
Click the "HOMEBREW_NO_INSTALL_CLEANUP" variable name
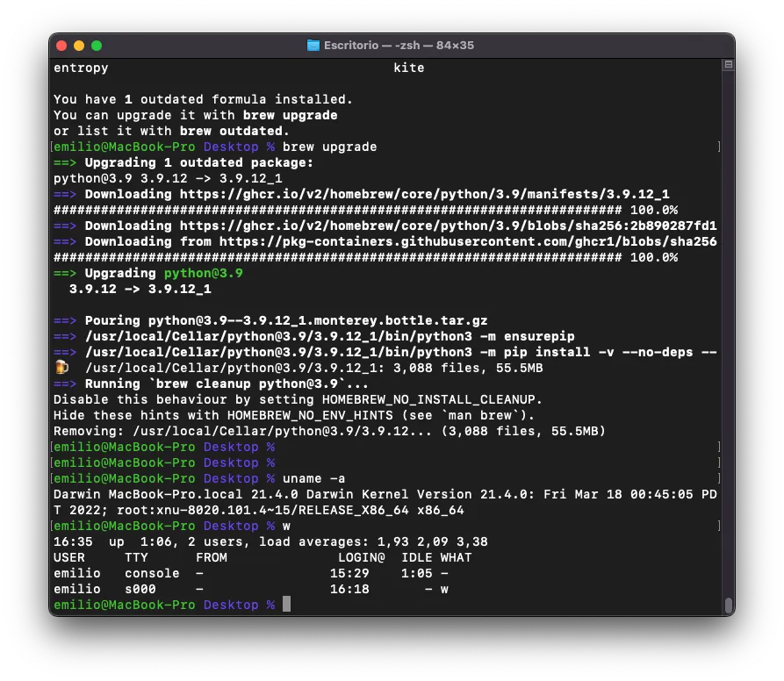tap(428, 399)
